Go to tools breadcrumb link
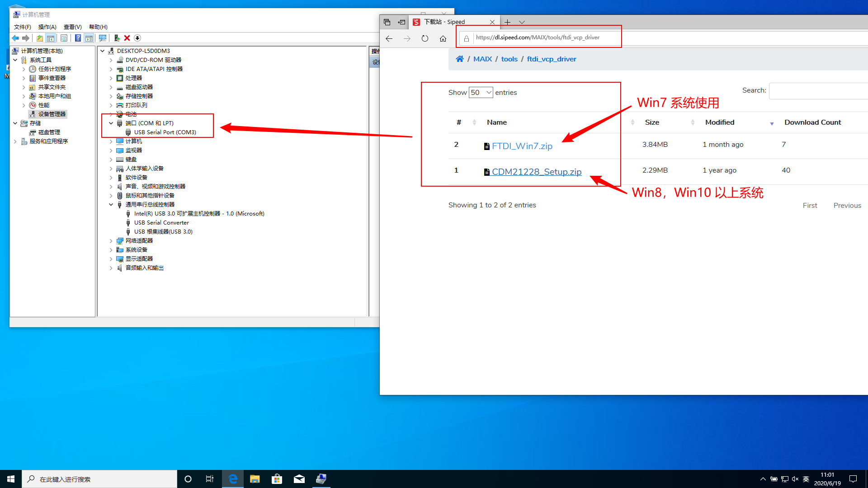Viewport: 868px width, 488px height. pos(509,59)
